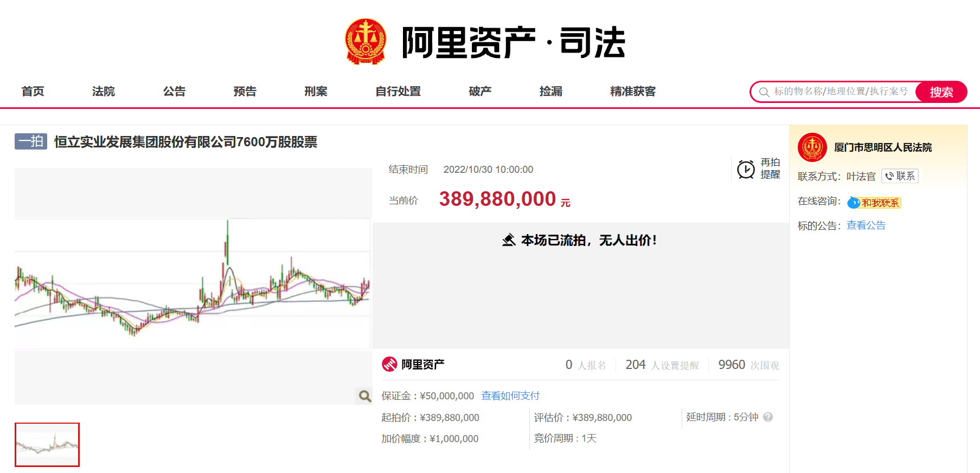Click the alarm clock reminder icon
The width and height of the screenshot is (980, 473).
pyautogui.click(x=746, y=169)
